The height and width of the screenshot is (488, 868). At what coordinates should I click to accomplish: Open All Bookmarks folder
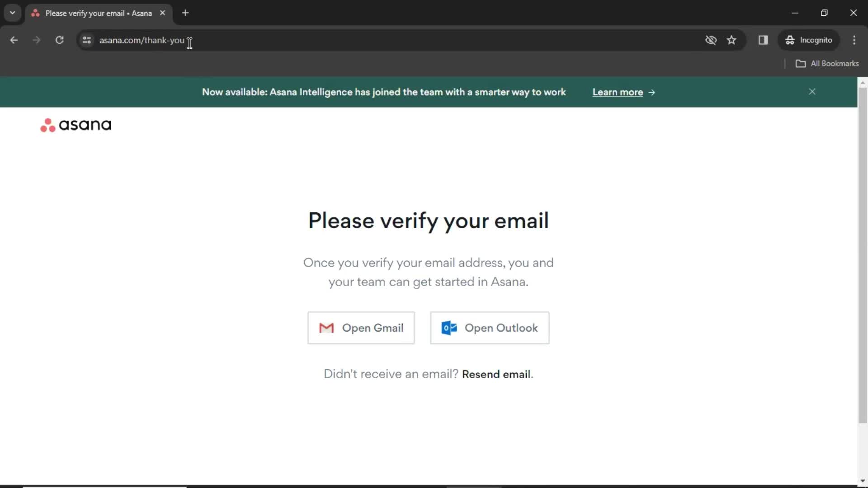tap(827, 64)
